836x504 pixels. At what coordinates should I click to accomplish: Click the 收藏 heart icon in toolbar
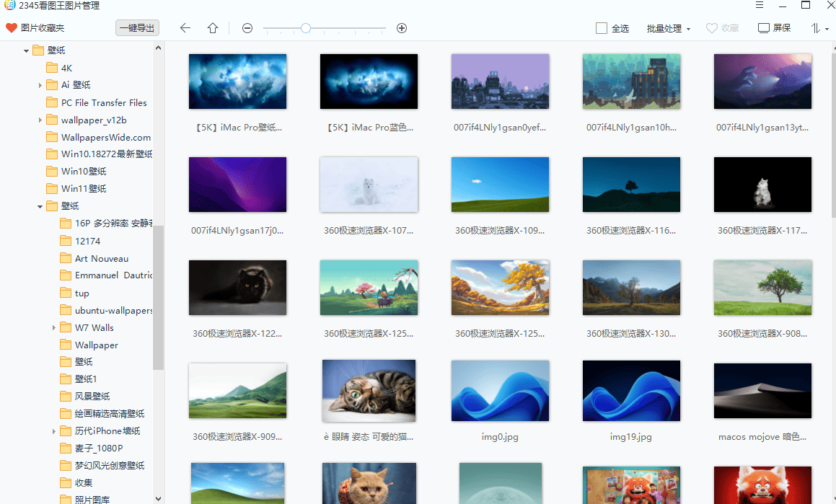coord(722,28)
